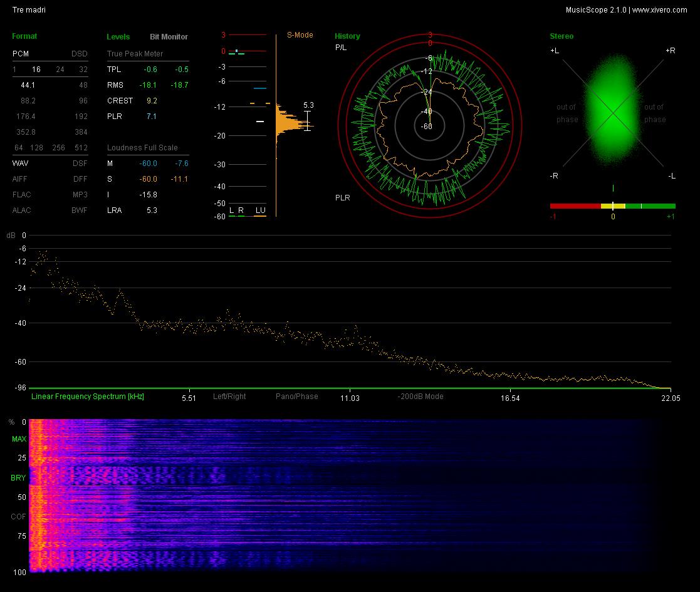
Task: Toggle the S-Mode loudness display
Action: click(x=300, y=35)
